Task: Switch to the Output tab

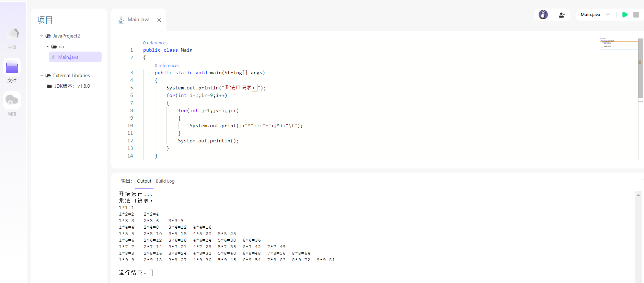Action: (x=144, y=181)
